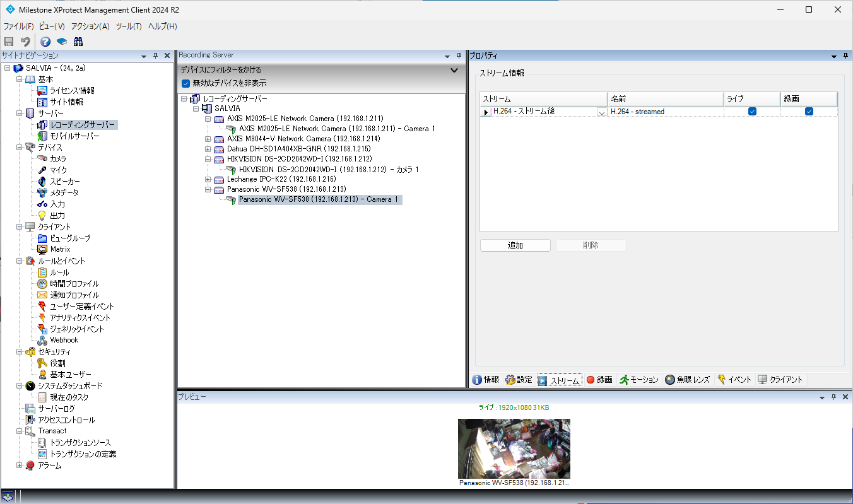Open ユーザー定義イベント item
853x504 pixels.
point(82,307)
